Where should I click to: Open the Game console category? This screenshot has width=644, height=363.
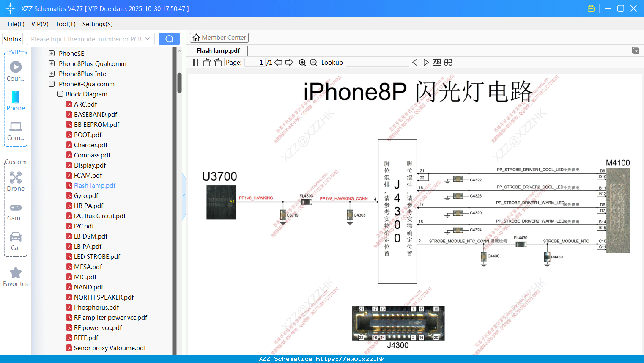16,212
